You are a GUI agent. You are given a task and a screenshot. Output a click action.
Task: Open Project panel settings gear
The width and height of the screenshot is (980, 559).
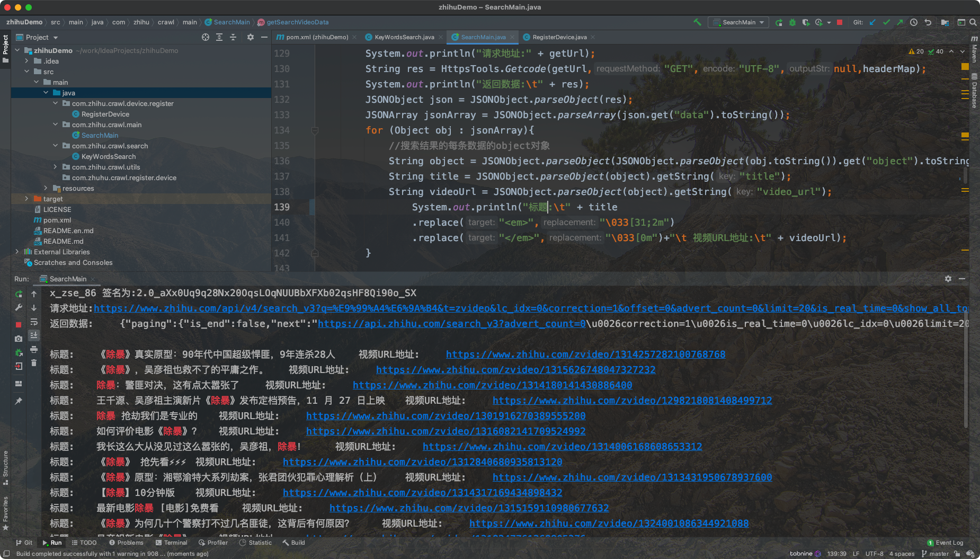(x=251, y=37)
